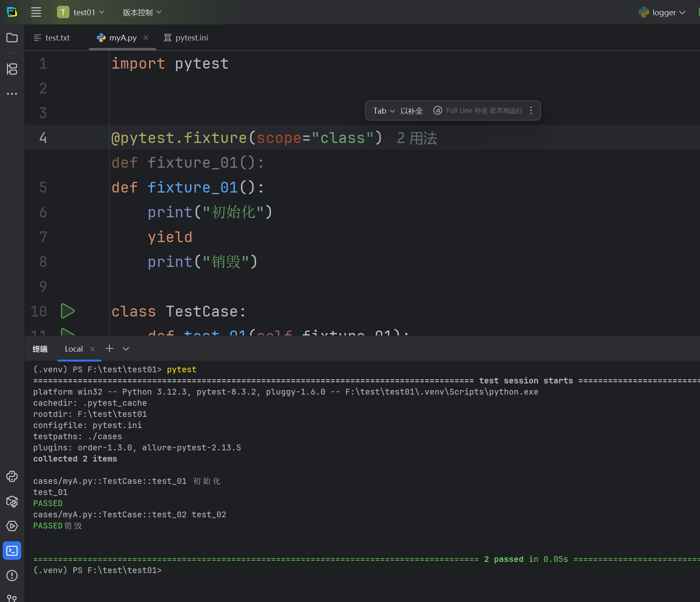Click the typed 'pytest' command text

182,369
